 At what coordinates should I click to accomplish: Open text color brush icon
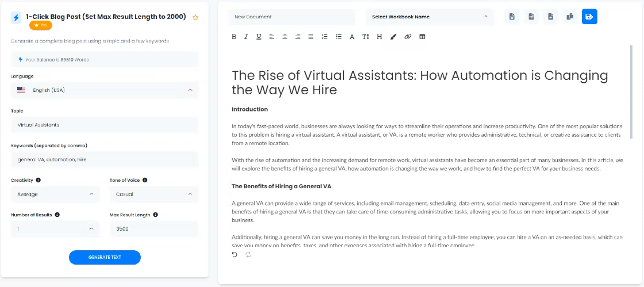(393, 37)
